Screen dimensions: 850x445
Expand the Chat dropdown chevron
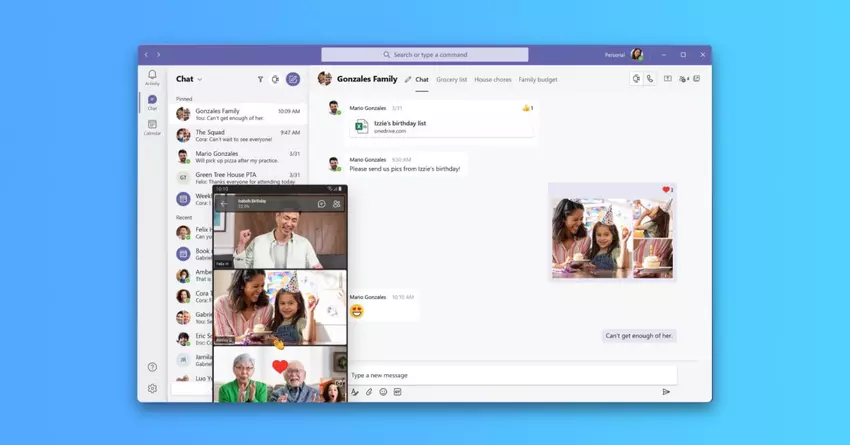pos(200,79)
